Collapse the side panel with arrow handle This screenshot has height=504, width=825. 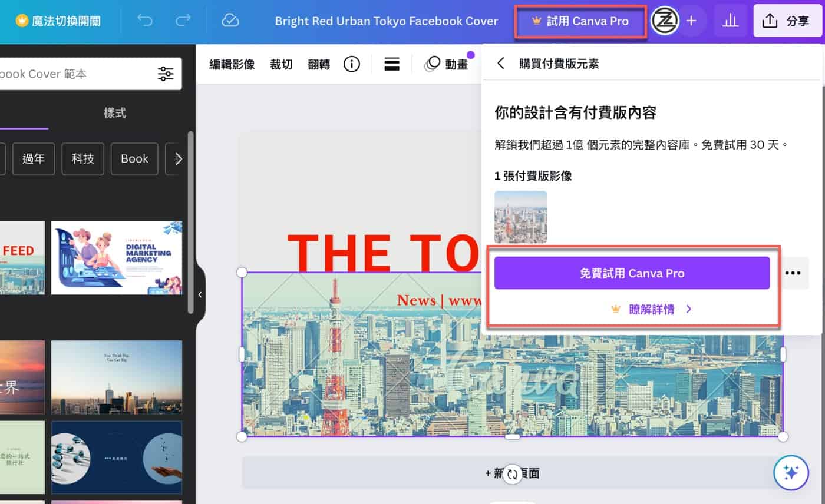[200, 295]
